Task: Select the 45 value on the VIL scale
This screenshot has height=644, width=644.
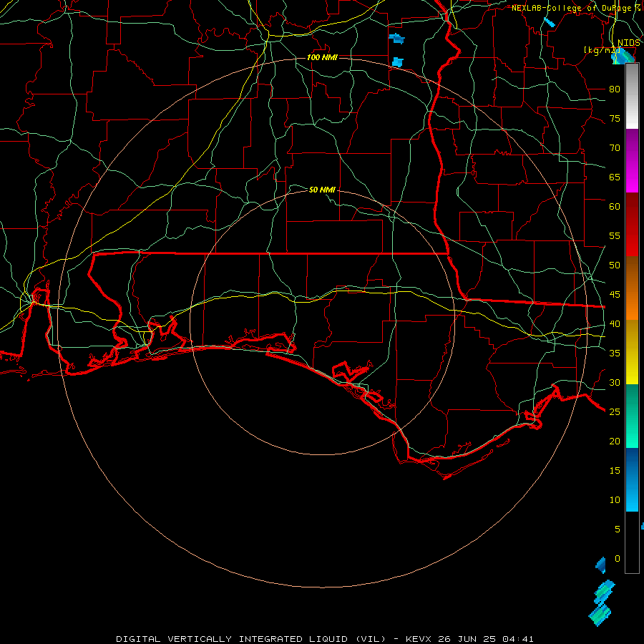Action: 615,295
